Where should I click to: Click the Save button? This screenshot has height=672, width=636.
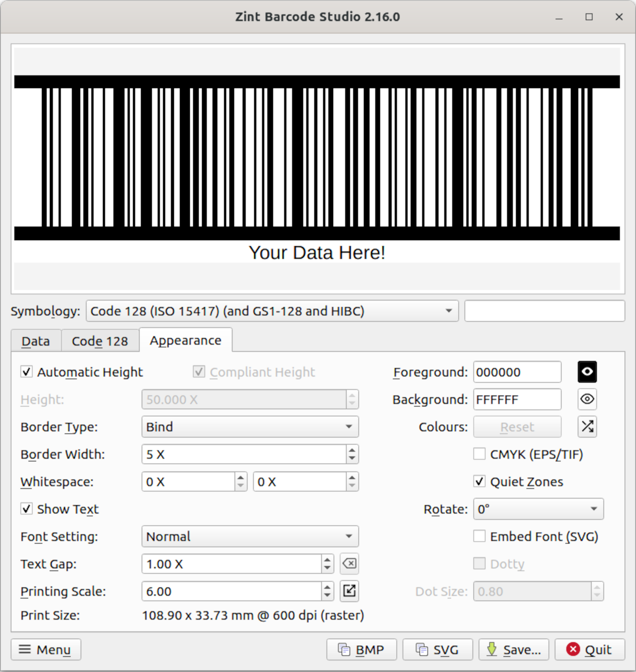point(513,649)
